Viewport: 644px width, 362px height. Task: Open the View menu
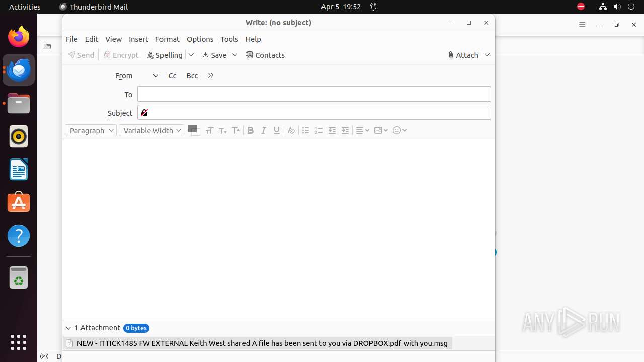113,39
